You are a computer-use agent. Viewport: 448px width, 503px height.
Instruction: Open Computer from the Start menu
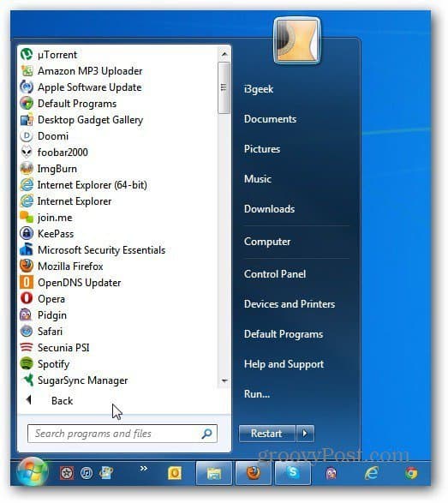267,242
